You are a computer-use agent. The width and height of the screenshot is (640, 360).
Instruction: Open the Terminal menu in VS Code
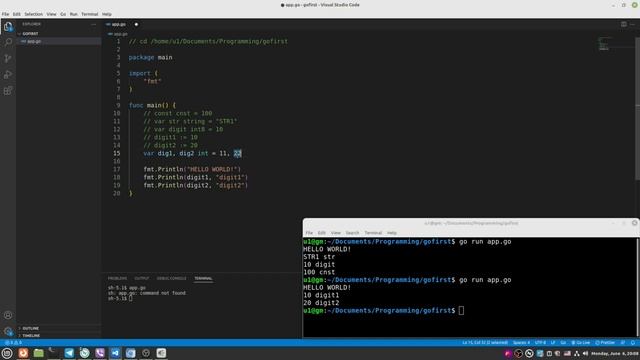click(x=89, y=14)
